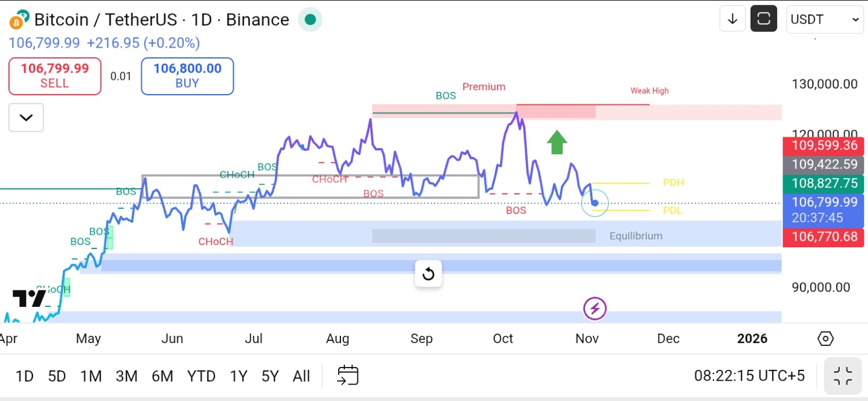Click the TradingView logo icon

coord(28,298)
